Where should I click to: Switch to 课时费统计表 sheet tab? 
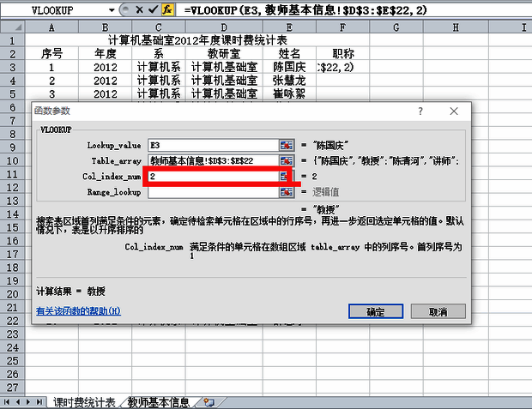point(83,401)
